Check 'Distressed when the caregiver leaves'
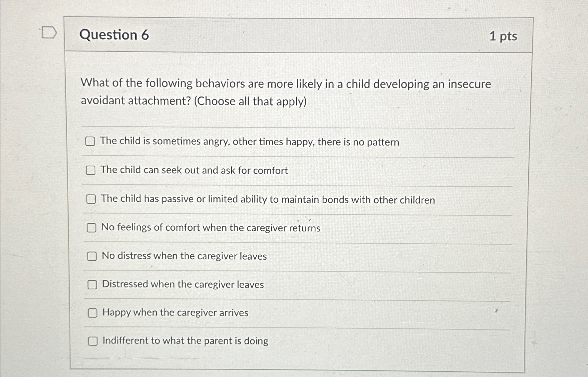The width and height of the screenshot is (588, 377). tap(93, 284)
